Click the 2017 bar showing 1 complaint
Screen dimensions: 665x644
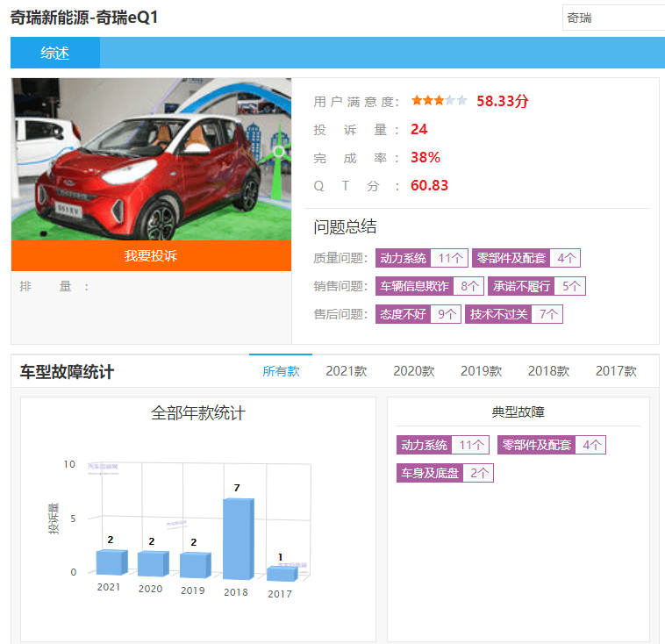pyautogui.click(x=282, y=574)
